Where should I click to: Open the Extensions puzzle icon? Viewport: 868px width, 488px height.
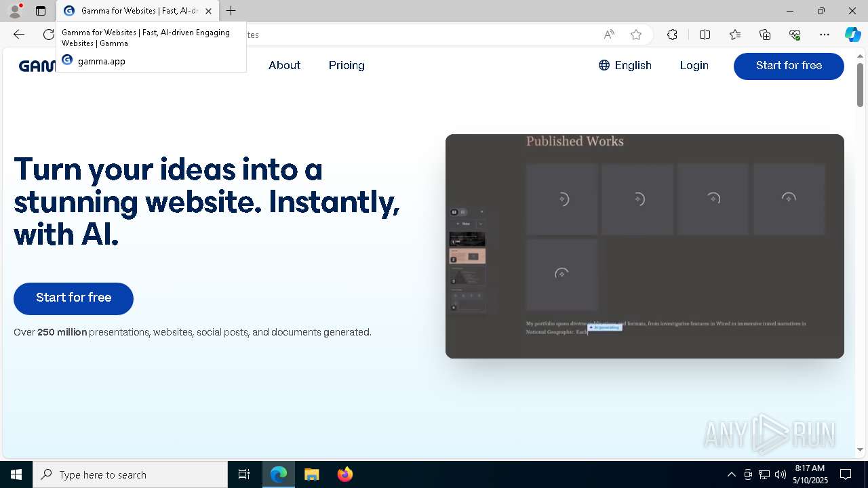672,35
